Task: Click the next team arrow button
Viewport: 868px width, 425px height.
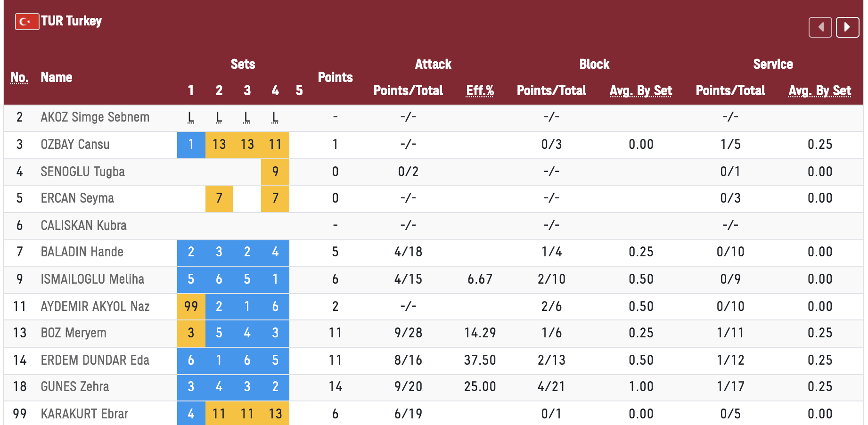Action: (x=847, y=27)
